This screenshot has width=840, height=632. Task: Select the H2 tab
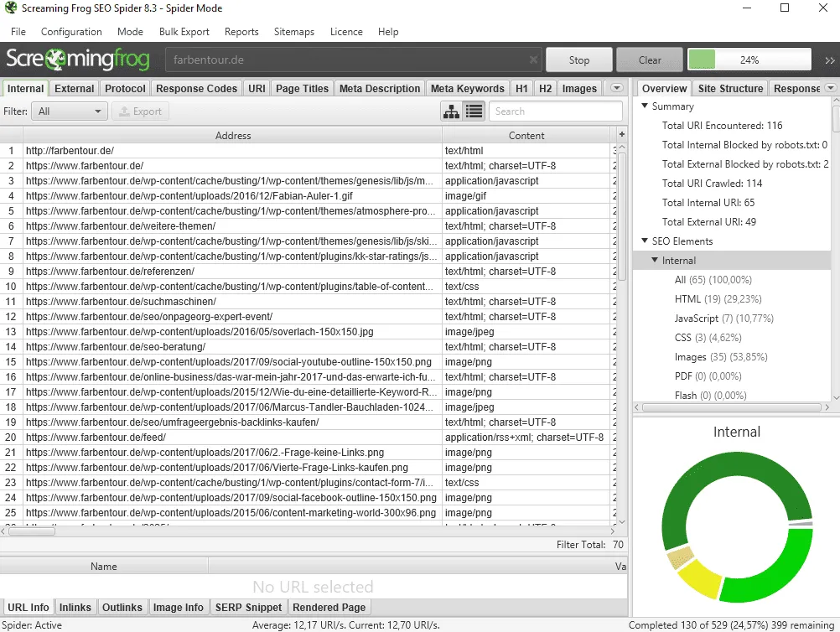(546, 88)
